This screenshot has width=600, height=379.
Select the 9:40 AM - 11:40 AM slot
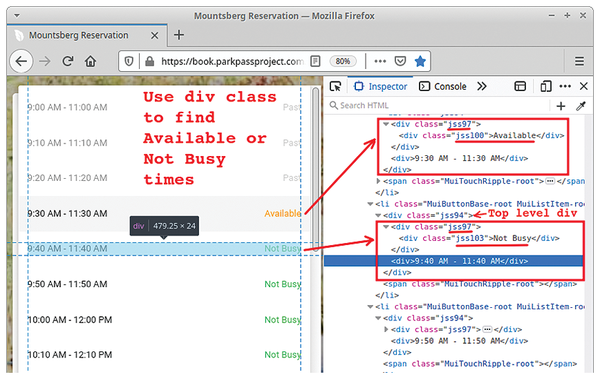[x=165, y=249]
